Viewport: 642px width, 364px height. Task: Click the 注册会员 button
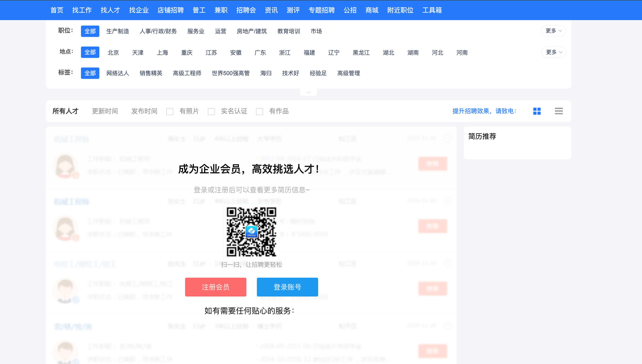pos(216,287)
